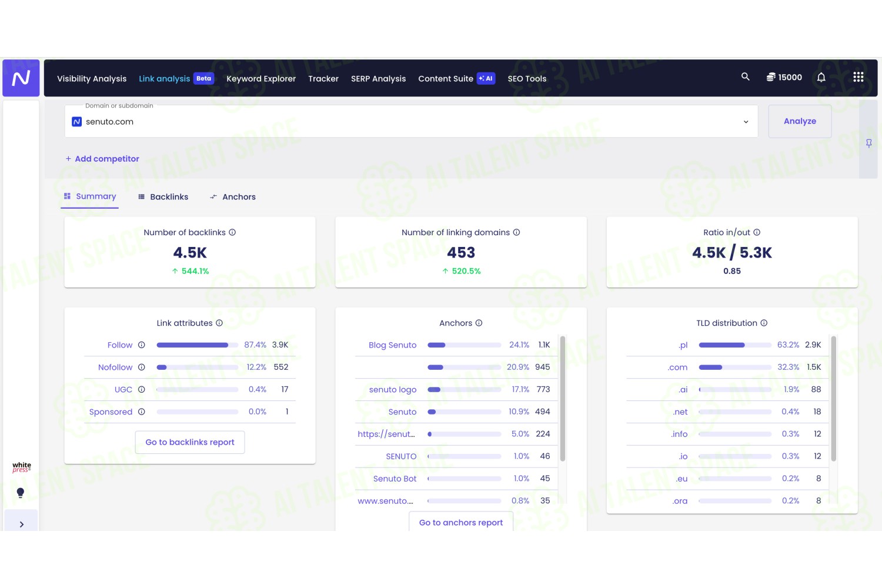The width and height of the screenshot is (882, 588).
Task: Expand the sidebar with arrow
Action: [x=22, y=524]
